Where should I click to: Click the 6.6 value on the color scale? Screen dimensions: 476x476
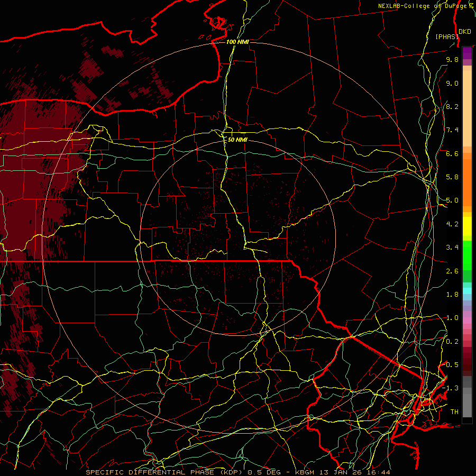(452, 153)
